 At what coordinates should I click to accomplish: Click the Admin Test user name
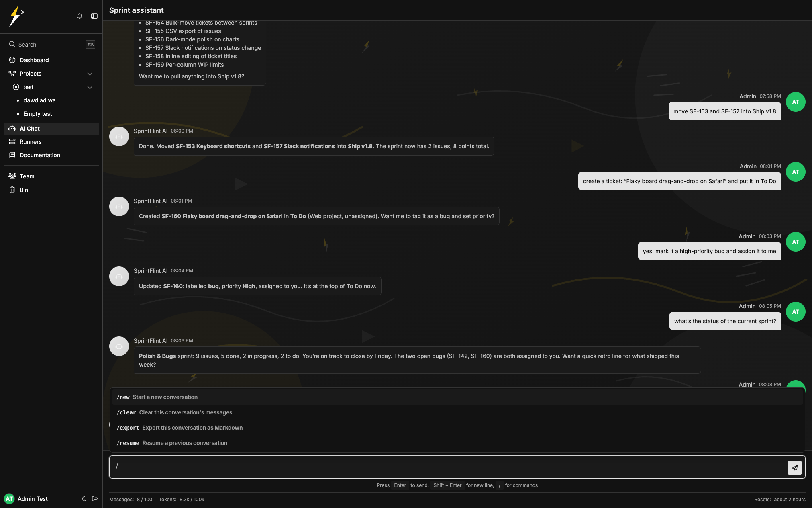33,499
